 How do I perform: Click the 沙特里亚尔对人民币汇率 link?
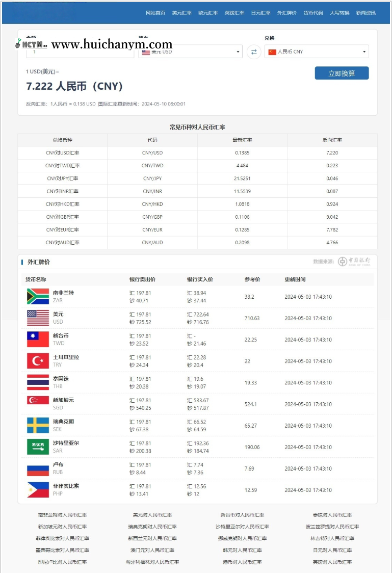click(x=242, y=527)
